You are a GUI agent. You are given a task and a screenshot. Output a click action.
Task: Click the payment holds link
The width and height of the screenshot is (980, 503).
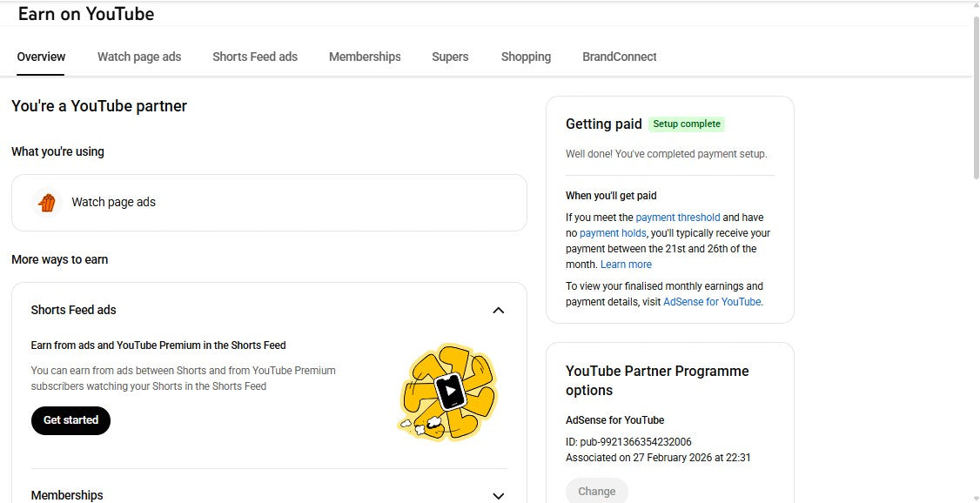click(613, 232)
